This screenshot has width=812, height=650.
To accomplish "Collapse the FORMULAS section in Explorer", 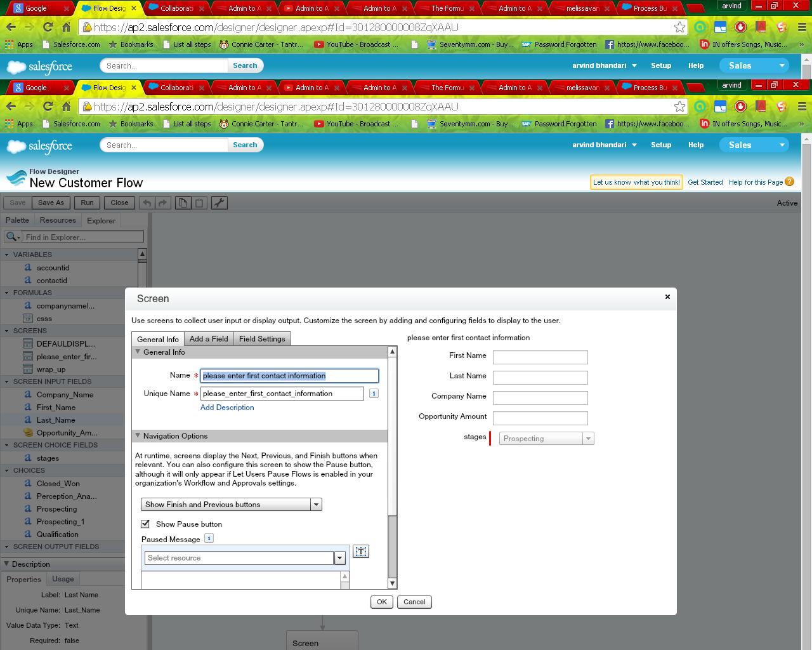I will click(x=7, y=293).
